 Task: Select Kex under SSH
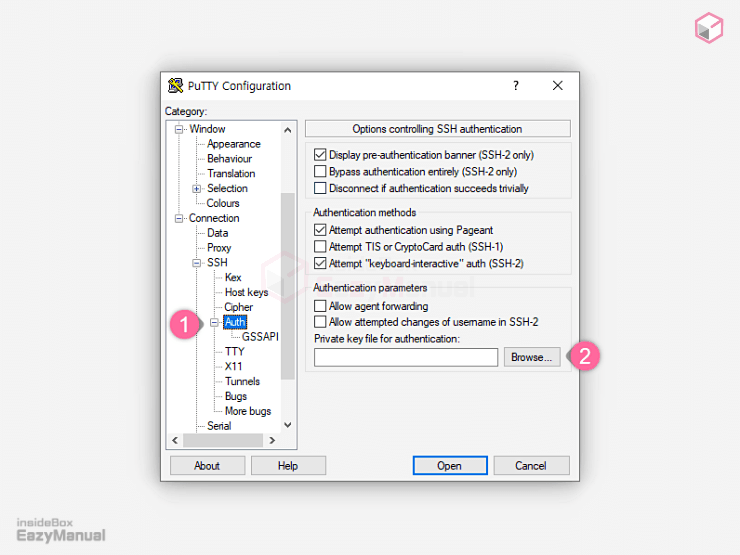233,278
